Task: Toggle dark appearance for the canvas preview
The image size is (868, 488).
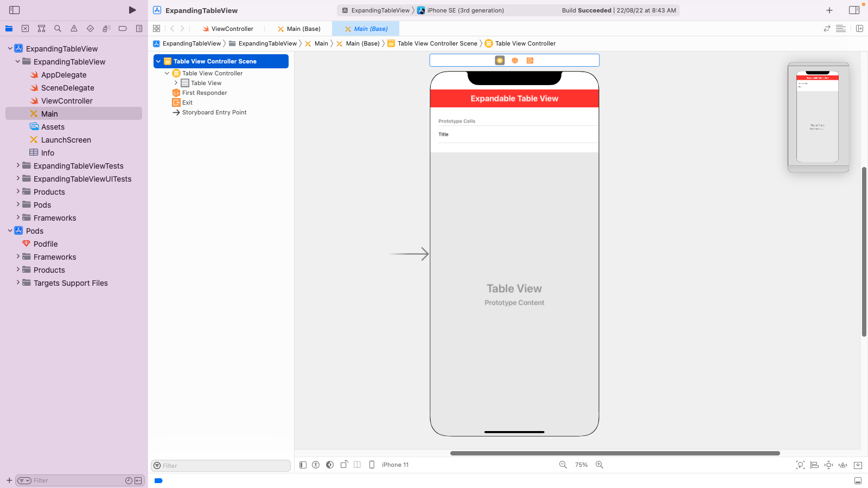Action: point(330,465)
